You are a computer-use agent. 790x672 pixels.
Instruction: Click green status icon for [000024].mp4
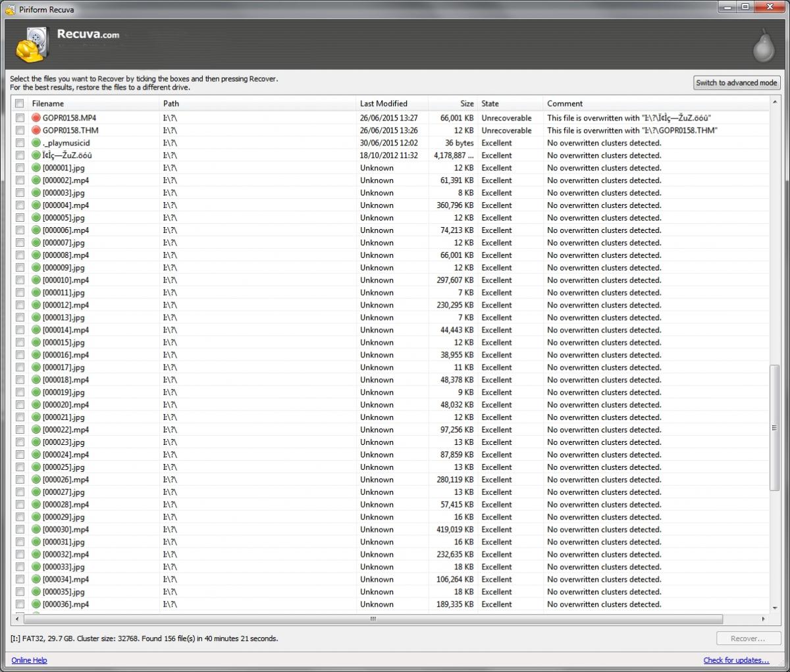coord(36,455)
